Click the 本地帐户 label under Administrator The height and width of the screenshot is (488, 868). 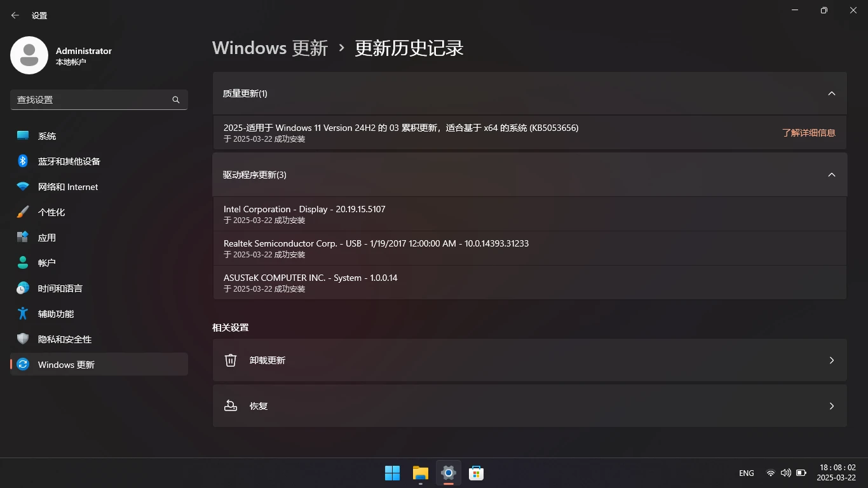(x=71, y=62)
